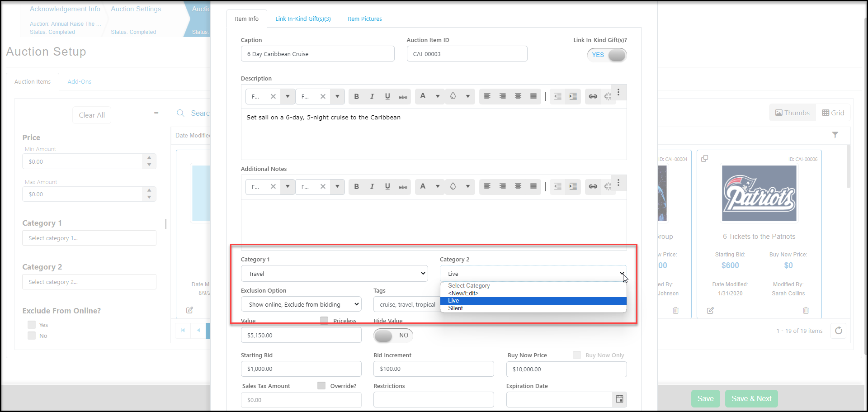Insert hyperlink in the Description toolbar
868x412 pixels.
593,96
